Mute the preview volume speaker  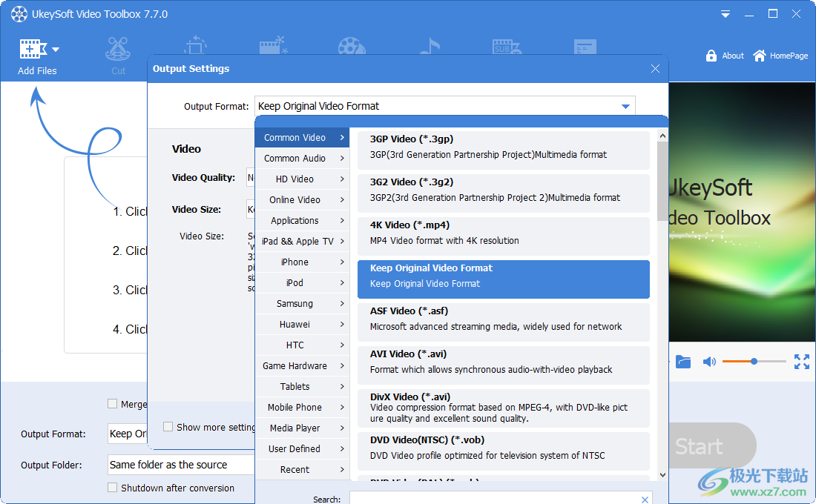[x=709, y=362]
